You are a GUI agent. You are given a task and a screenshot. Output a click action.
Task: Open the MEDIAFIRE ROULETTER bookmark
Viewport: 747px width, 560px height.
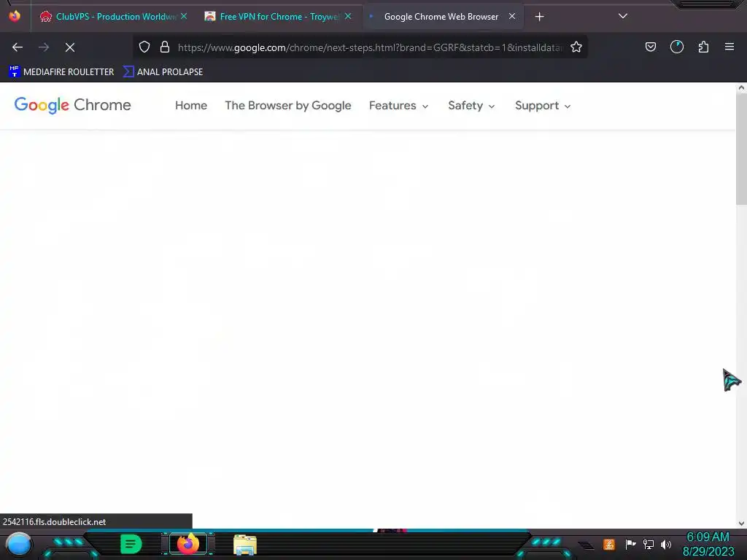click(x=61, y=72)
